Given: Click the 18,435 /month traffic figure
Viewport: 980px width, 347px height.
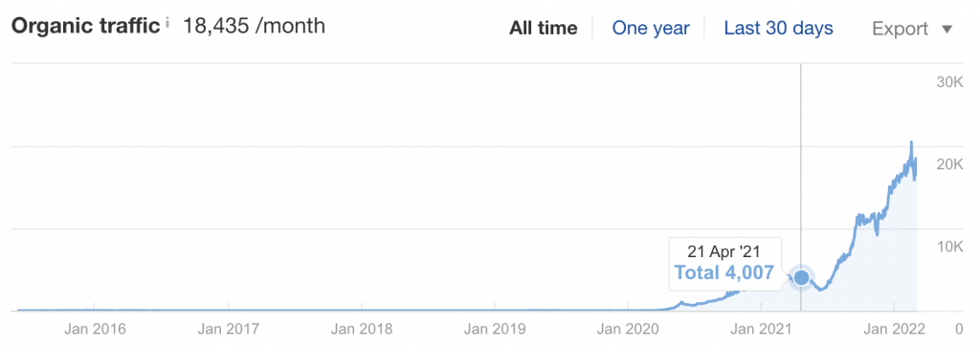Looking at the screenshot, I should point(255,26).
